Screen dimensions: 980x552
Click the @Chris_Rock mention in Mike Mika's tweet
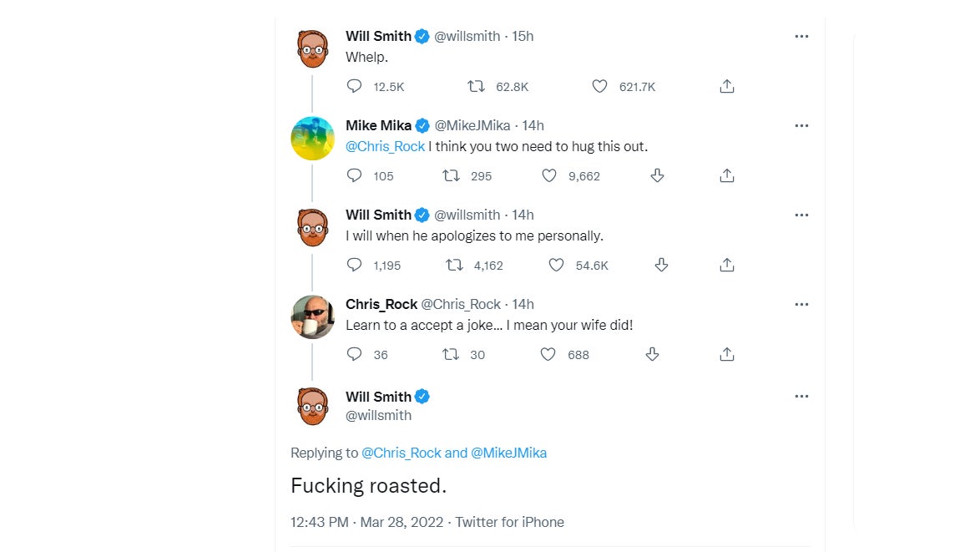(x=385, y=146)
